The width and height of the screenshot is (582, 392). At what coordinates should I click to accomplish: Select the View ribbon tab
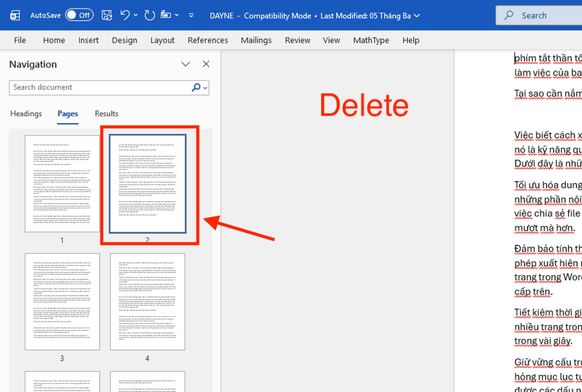(x=332, y=40)
